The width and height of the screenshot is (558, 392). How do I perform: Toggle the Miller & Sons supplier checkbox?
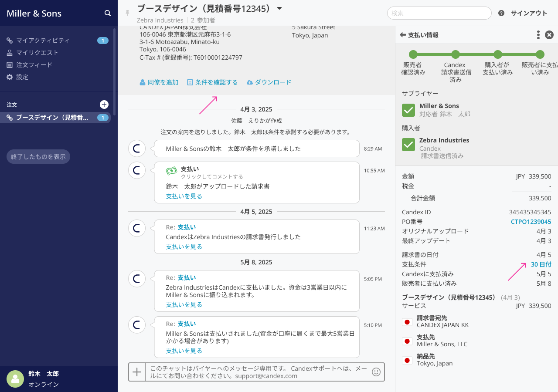[408, 110]
